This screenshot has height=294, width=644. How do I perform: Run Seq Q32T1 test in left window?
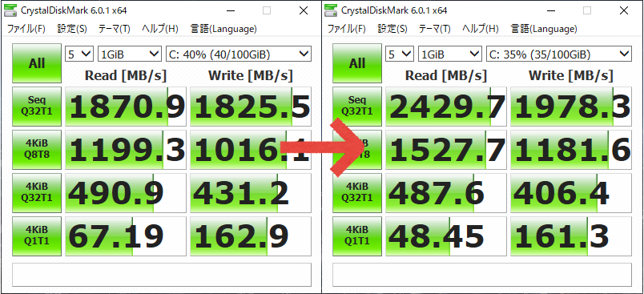coord(37,107)
